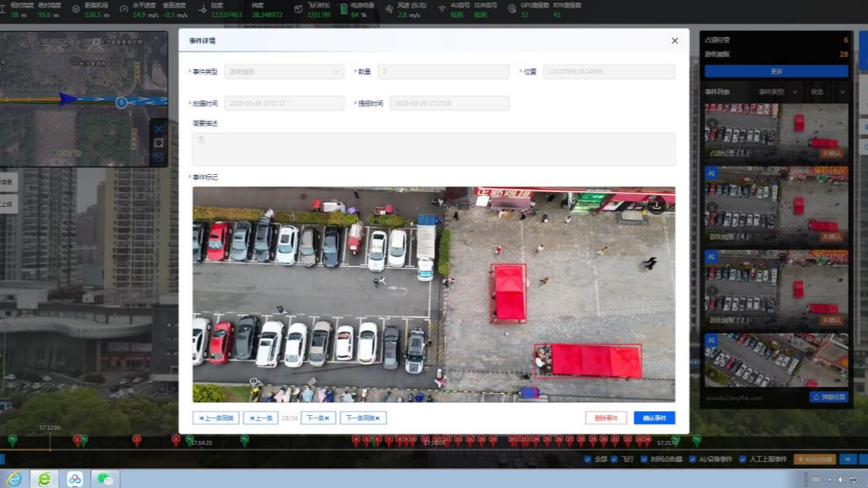Close the 事件详情 dialog
This screenshot has width=868, height=488.
[x=674, y=41]
